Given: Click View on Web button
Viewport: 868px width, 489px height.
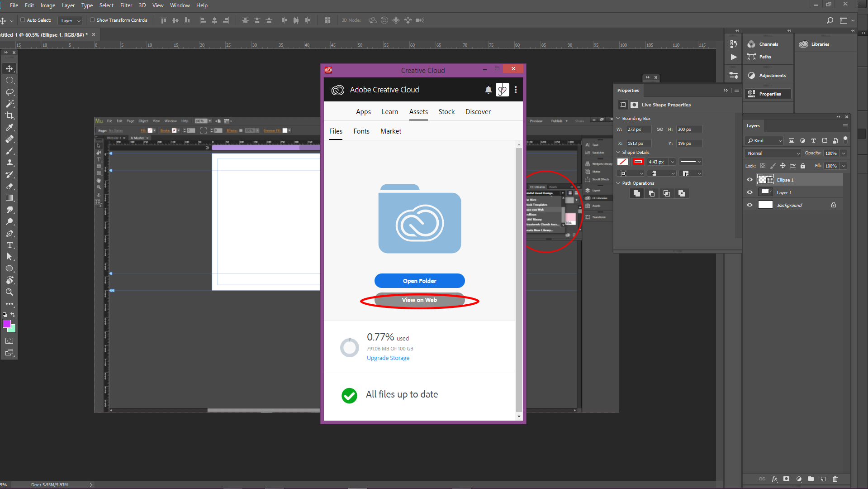Looking at the screenshot, I should click(x=420, y=300).
